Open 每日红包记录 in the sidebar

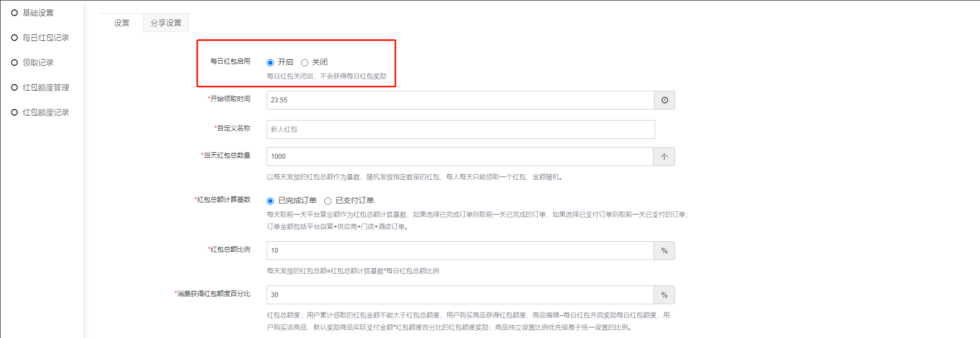point(45,38)
